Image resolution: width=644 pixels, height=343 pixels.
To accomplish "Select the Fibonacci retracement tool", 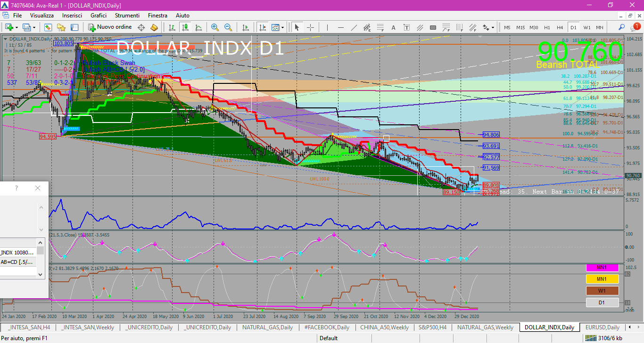I will 380,27.
